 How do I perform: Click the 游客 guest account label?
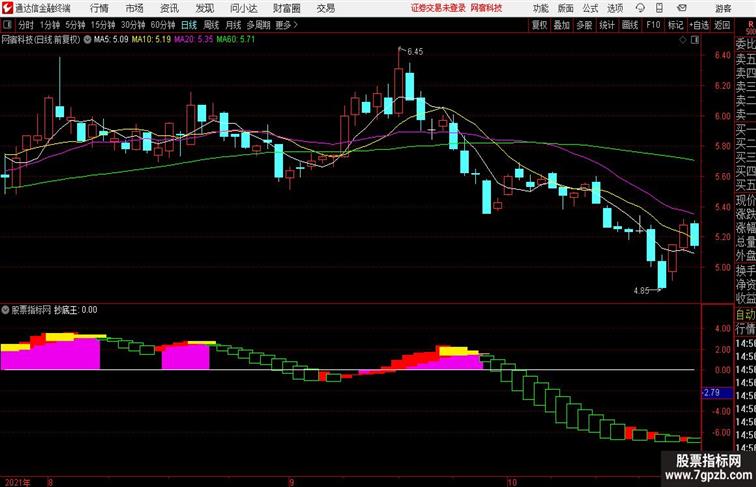723,8
